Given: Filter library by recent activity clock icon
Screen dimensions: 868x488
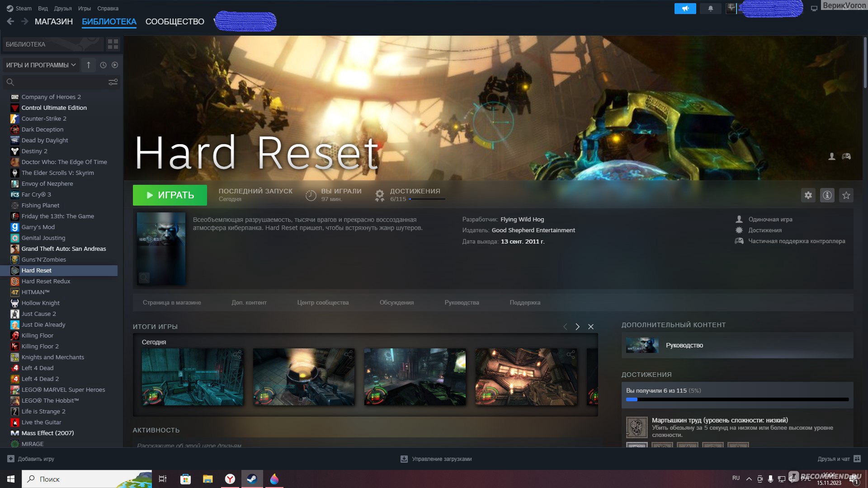Looking at the screenshot, I should [103, 65].
